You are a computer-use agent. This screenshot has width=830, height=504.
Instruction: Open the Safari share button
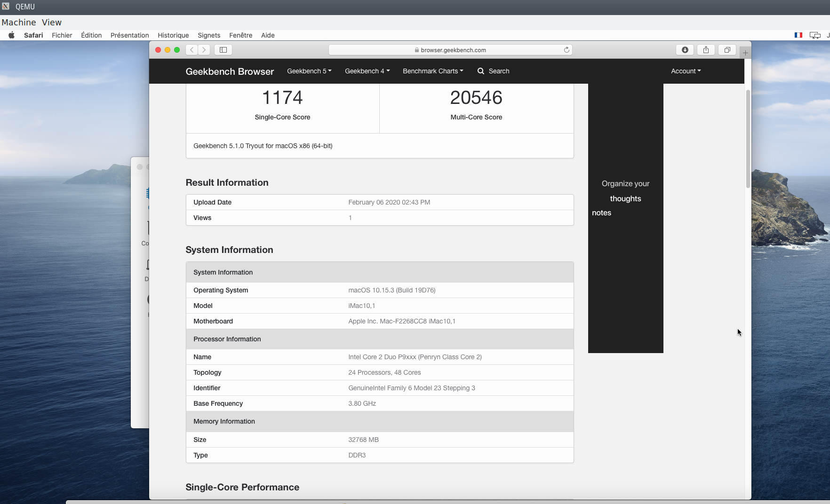[x=706, y=50]
